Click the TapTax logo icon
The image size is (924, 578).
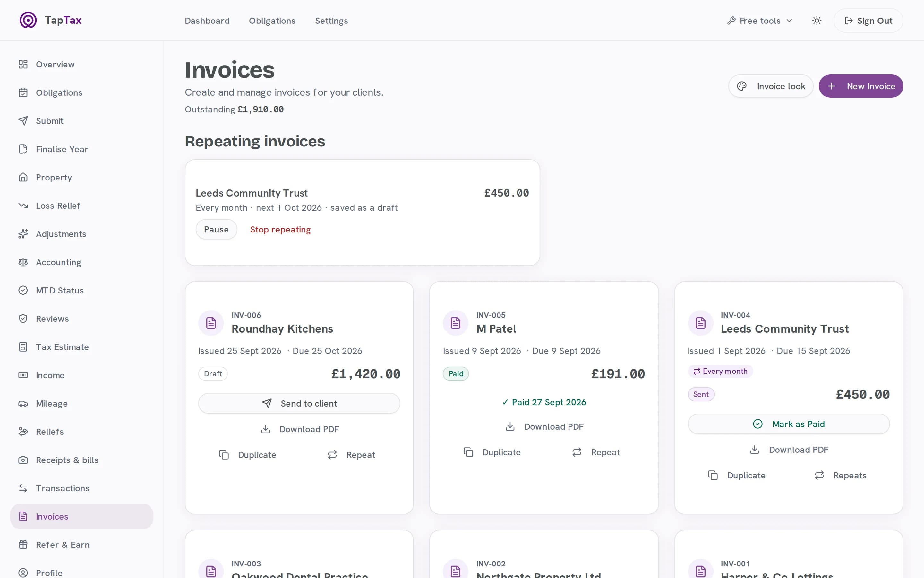click(x=28, y=20)
